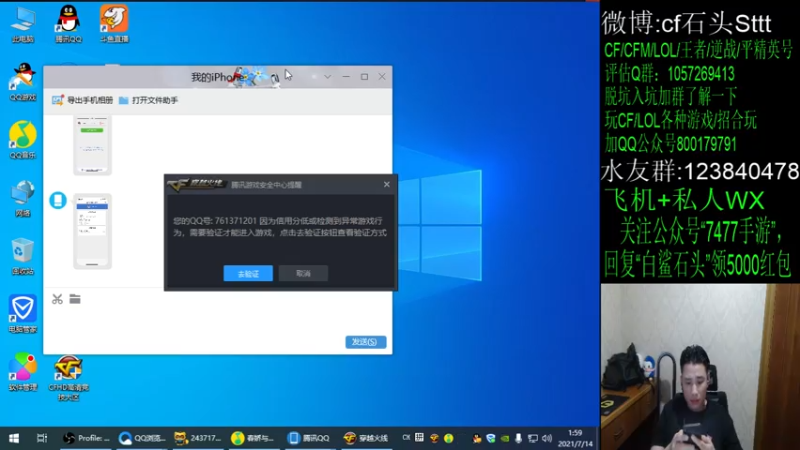This screenshot has width=800, height=450.
Task: Open dropdown arrow in My iPhone title bar
Action: coord(328,77)
